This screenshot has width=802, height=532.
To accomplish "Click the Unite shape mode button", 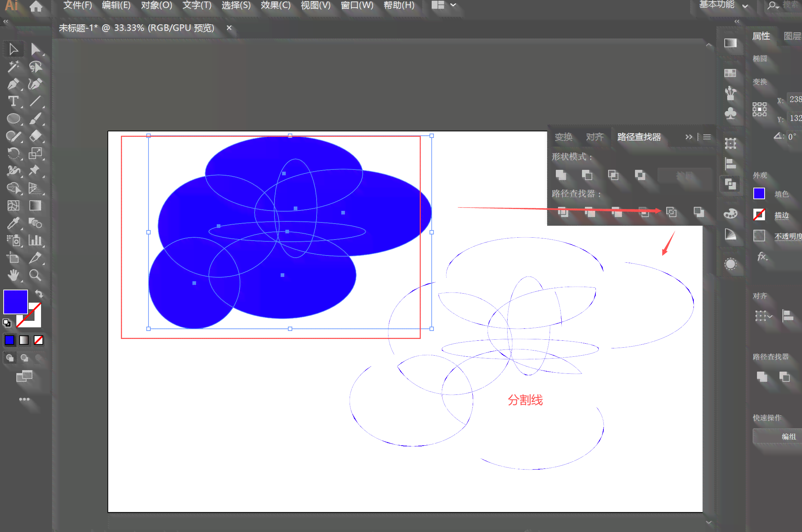I will pos(561,175).
